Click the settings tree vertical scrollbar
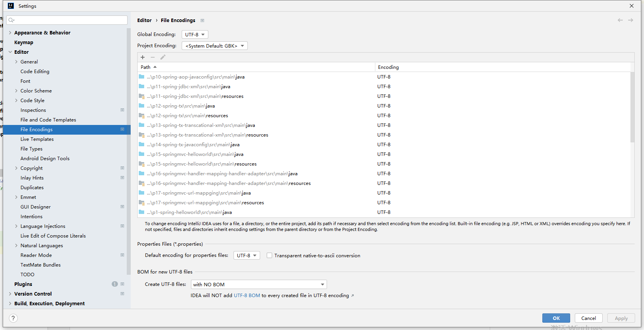 (128, 151)
